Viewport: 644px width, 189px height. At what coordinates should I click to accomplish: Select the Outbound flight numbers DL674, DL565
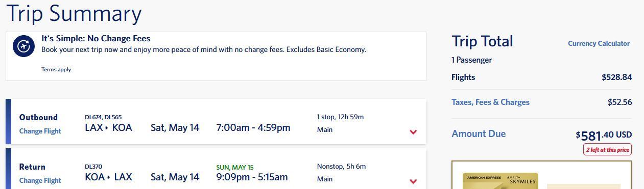point(103,117)
